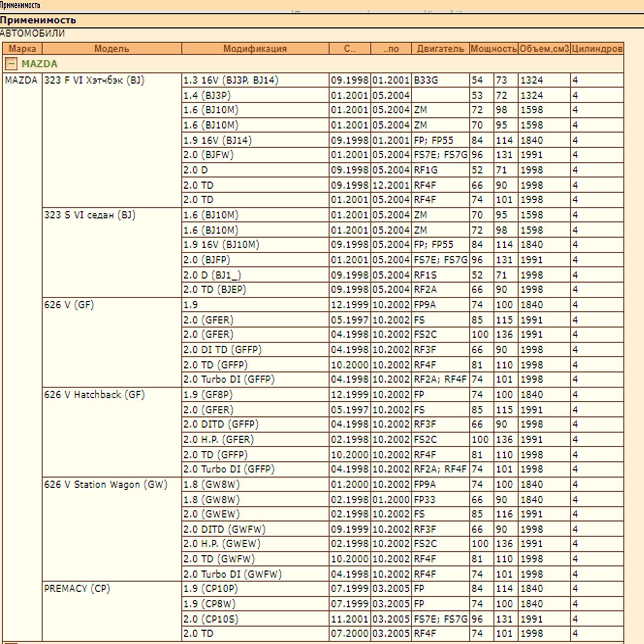The width and height of the screenshot is (644, 644).
Task: Collapse the MAZDA group with minus icon
Action: pyautogui.click(x=11, y=64)
